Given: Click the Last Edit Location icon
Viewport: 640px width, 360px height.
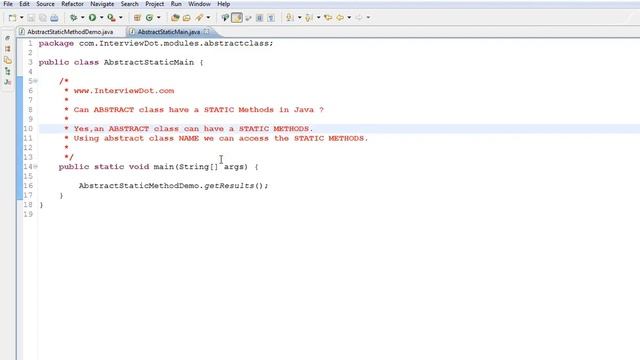Looking at the screenshot, I should pyautogui.click(x=328, y=18).
